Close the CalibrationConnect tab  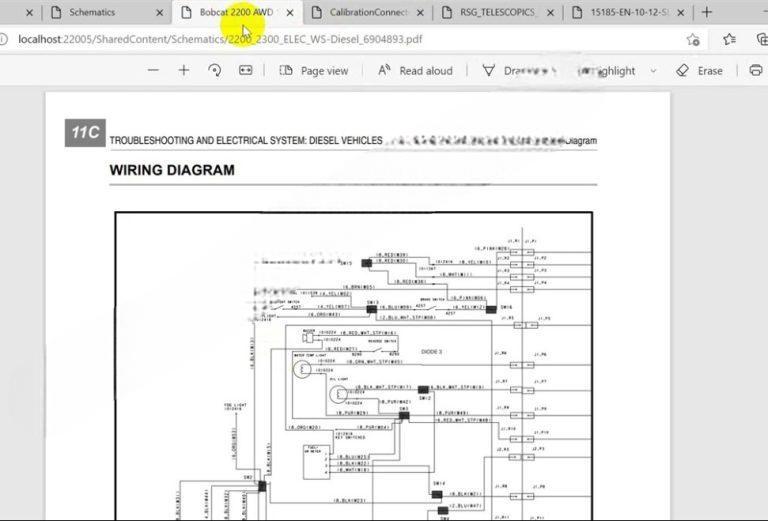point(420,13)
